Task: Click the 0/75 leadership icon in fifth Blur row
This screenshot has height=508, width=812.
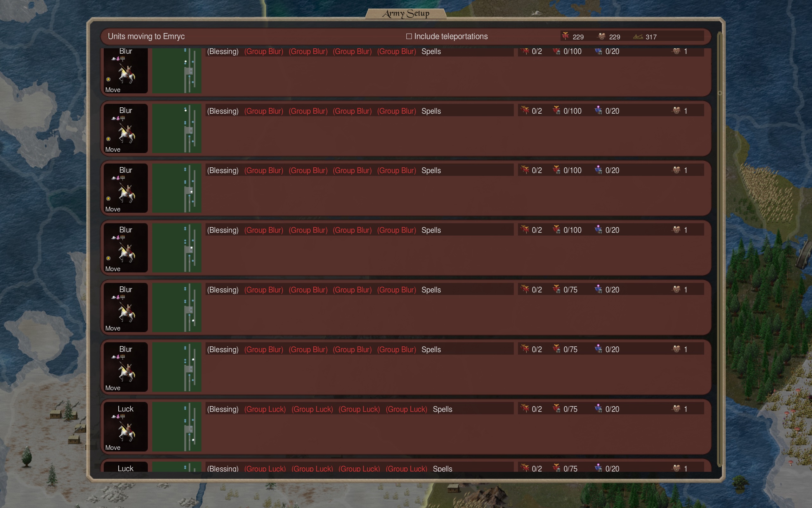Action: [x=557, y=289]
